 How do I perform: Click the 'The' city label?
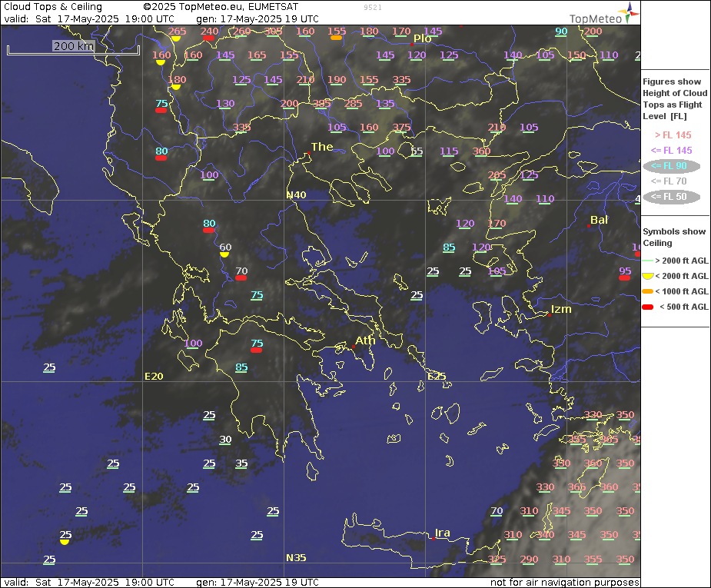pyautogui.click(x=322, y=147)
